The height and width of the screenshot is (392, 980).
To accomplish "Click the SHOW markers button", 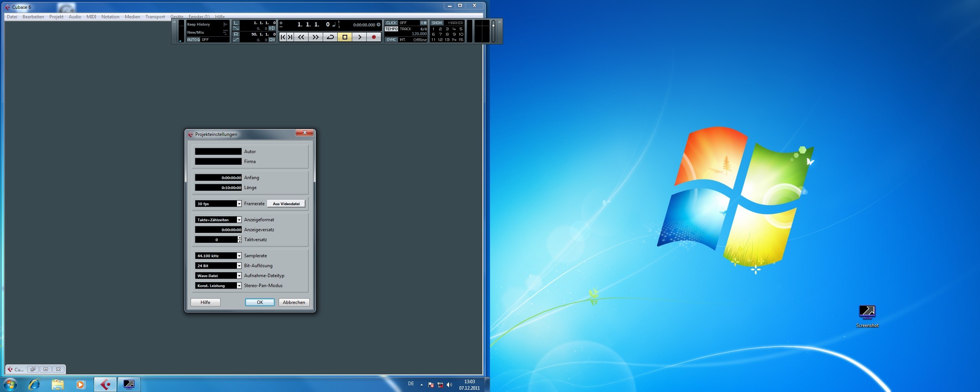I will click(437, 23).
